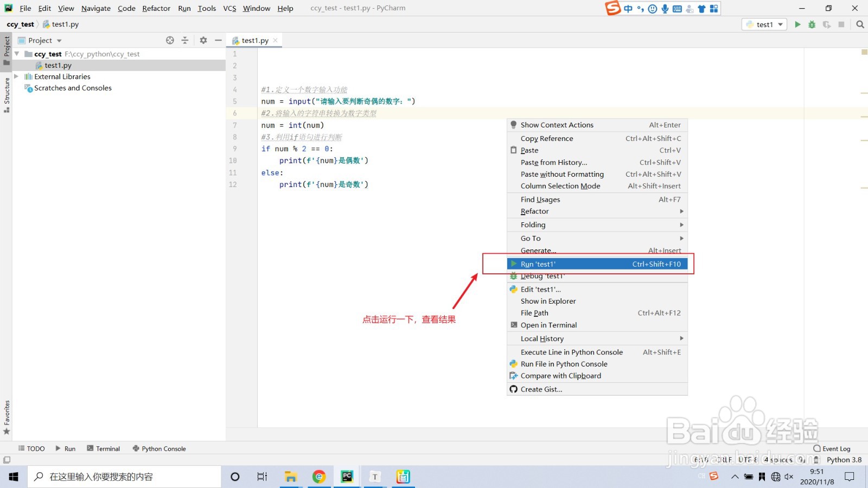Choose Open in Terminal
868x488 pixels.
click(597, 325)
